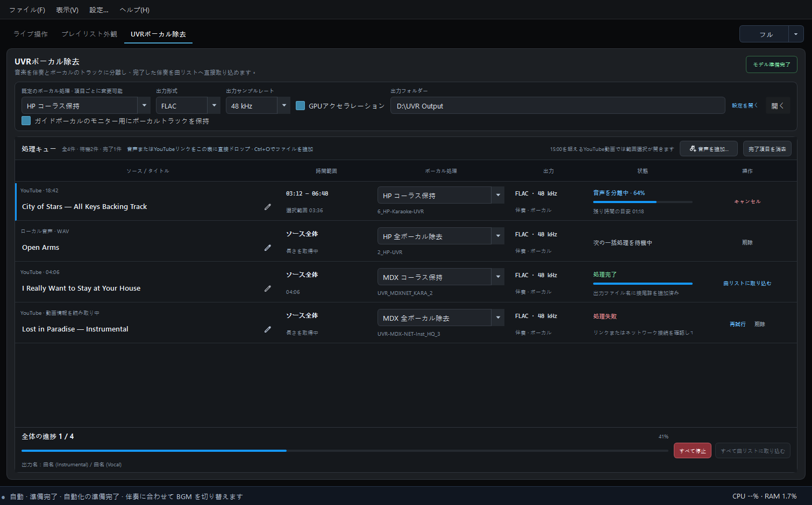Cancel the City of Stars separation (キャンセル)
The image size is (812, 505).
[x=747, y=201]
